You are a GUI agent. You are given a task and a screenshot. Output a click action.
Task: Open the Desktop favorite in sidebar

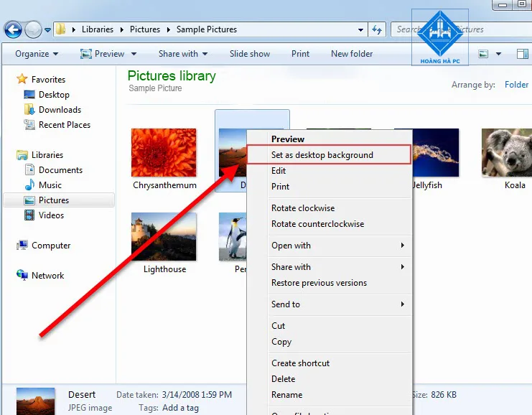coord(54,95)
